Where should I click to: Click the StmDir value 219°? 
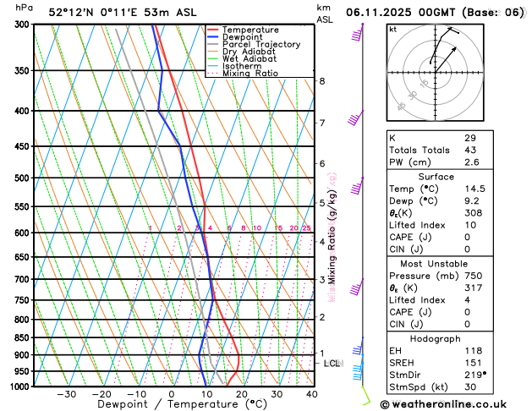point(475,375)
